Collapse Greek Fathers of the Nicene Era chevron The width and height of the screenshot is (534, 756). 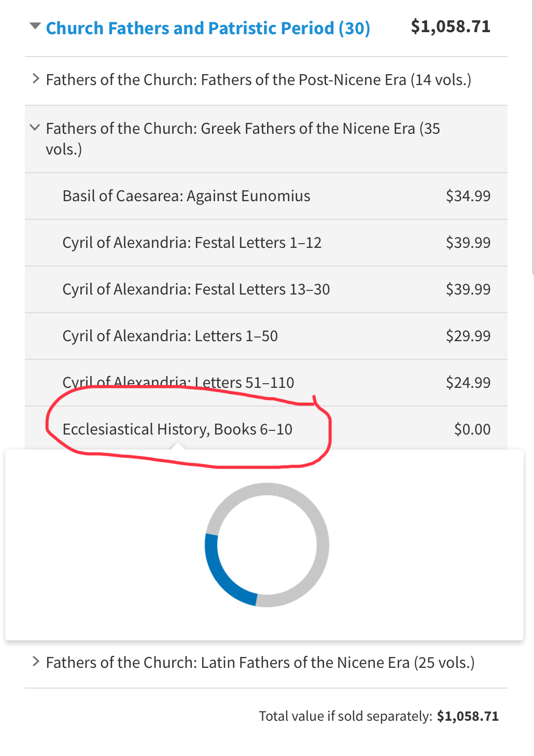pos(35,128)
